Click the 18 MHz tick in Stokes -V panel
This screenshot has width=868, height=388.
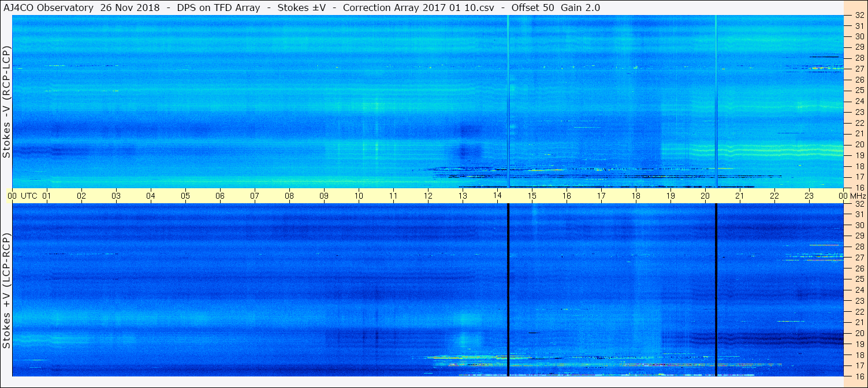tap(859, 166)
